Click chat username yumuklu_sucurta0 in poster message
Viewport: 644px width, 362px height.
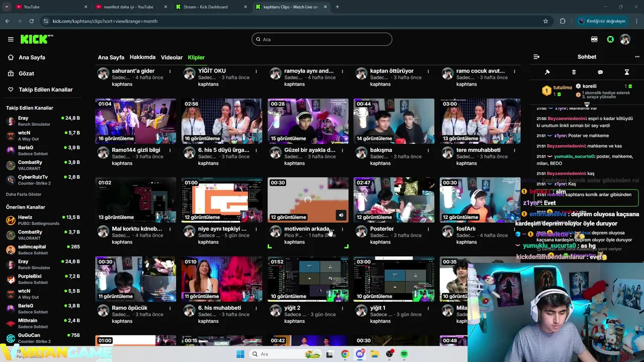pyautogui.click(x=574, y=156)
